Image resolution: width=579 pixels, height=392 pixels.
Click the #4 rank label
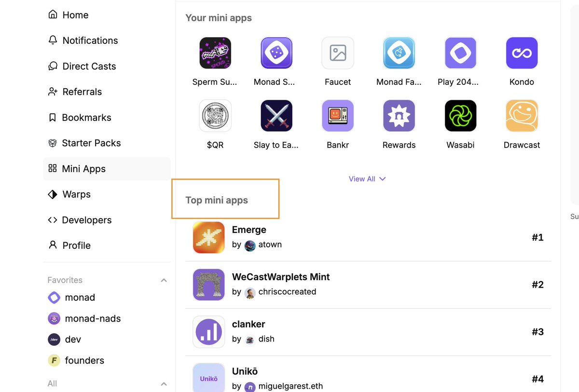538,379
